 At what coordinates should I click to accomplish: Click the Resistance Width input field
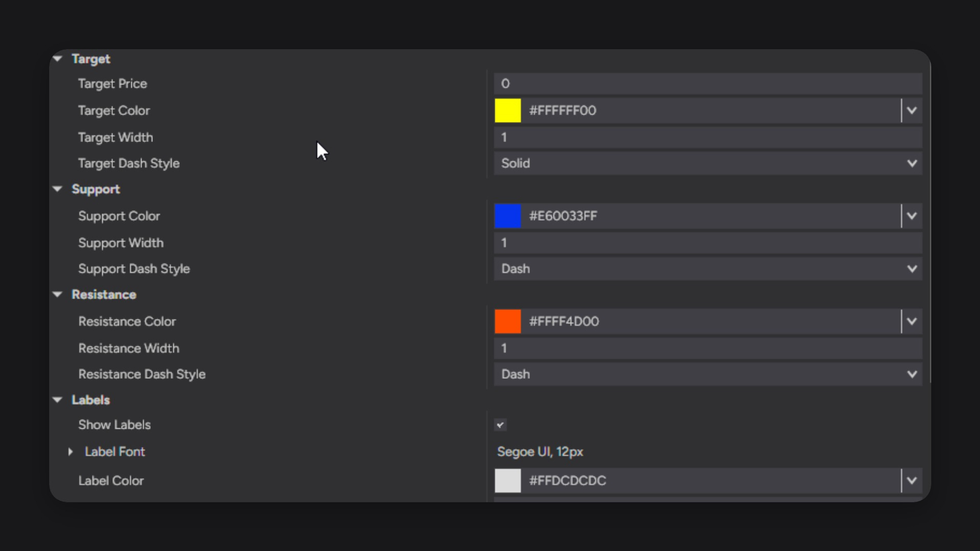[x=708, y=348]
